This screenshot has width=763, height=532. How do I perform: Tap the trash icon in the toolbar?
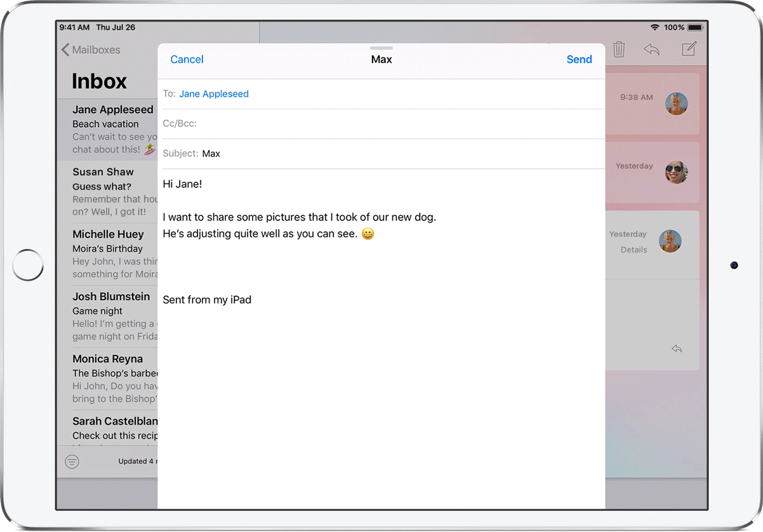(619, 50)
